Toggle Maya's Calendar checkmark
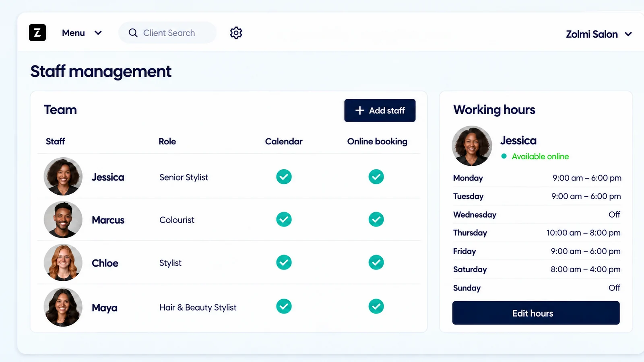This screenshot has width=644, height=362. [284, 306]
